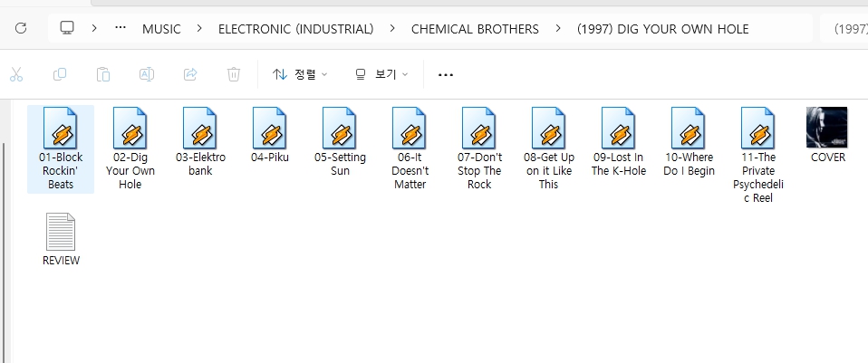Click the refresh button in address bar
Image resolution: width=868 pixels, height=363 pixels.
point(20,28)
